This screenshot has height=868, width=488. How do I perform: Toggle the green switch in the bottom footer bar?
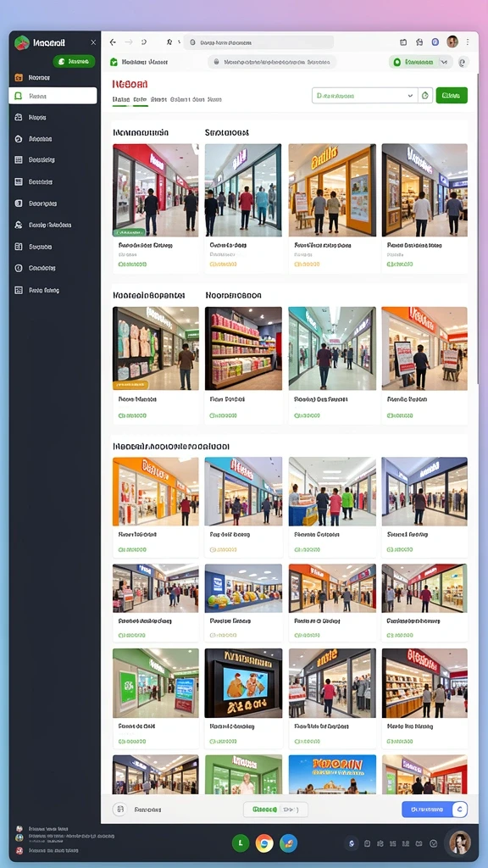275,810
